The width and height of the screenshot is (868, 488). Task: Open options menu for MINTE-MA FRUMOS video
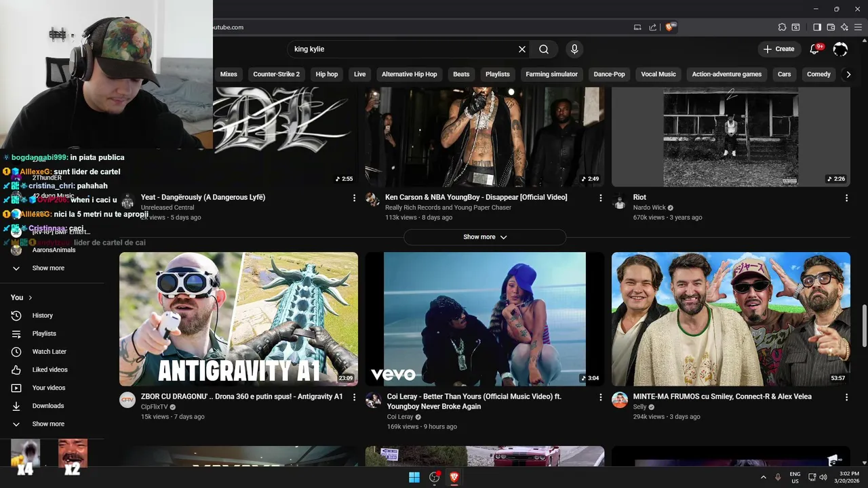click(x=846, y=397)
